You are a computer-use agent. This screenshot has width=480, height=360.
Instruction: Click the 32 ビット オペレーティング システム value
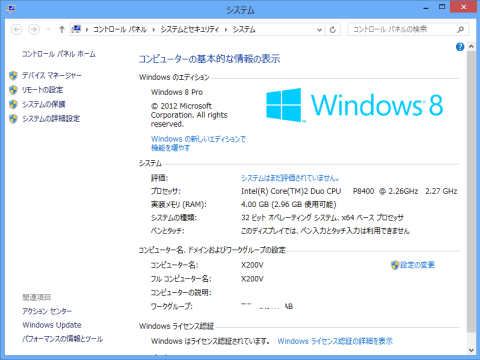(322, 218)
